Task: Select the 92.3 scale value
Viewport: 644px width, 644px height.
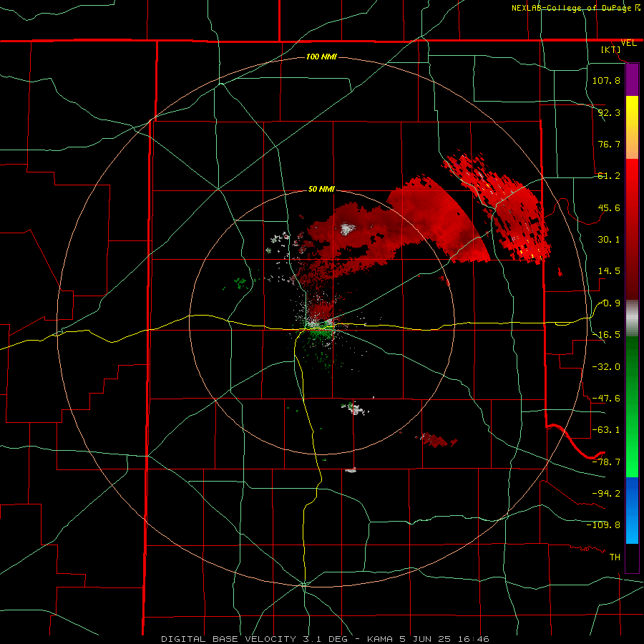Action: (609, 112)
